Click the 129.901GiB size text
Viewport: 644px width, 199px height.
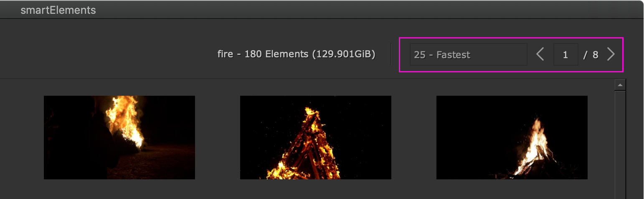coord(343,54)
